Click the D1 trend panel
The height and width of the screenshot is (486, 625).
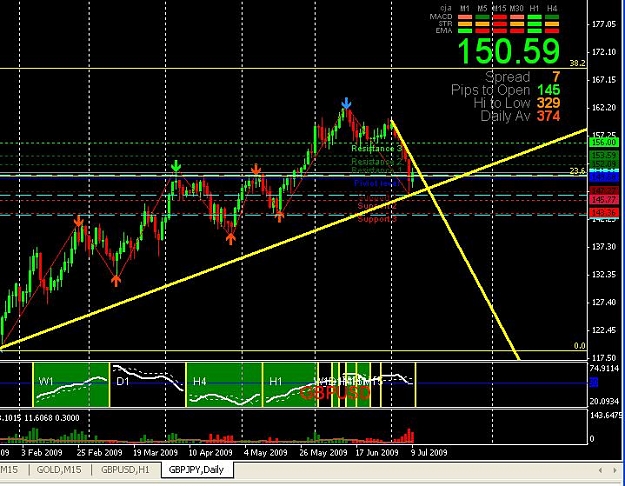147,385
